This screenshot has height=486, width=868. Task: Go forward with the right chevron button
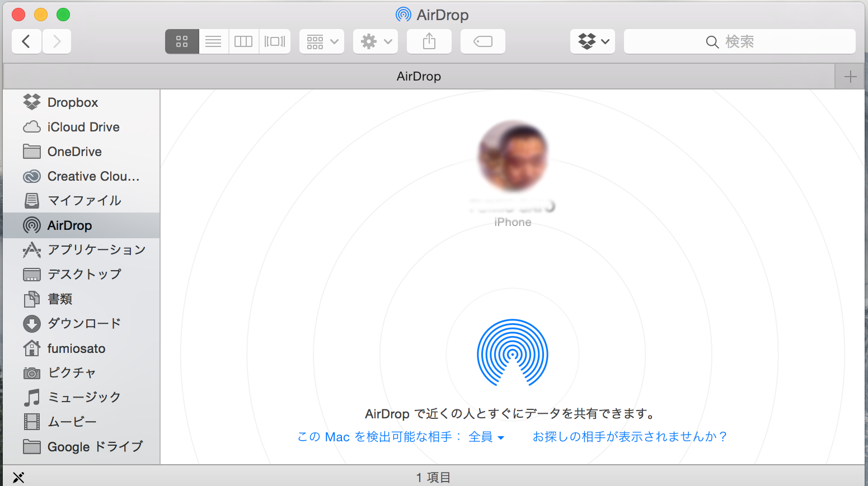pyautogui.click(x=57, y=41)
